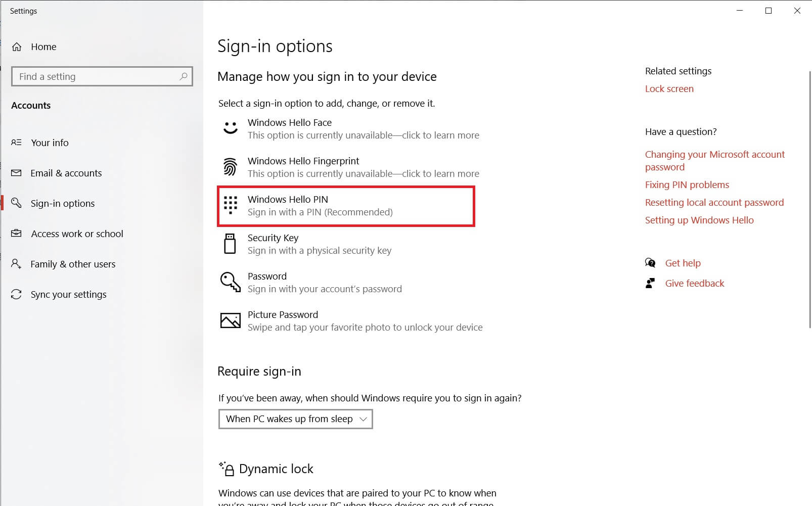Click the Dynamic lock padlock icon

tap(227, 469)
